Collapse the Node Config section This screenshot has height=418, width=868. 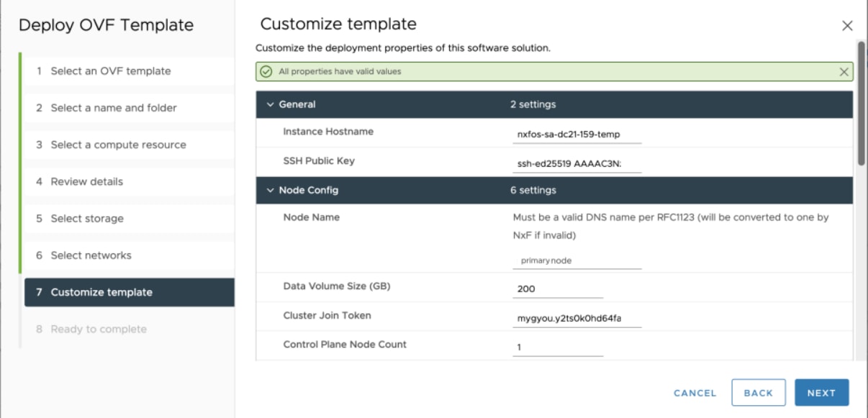point(271,191)
